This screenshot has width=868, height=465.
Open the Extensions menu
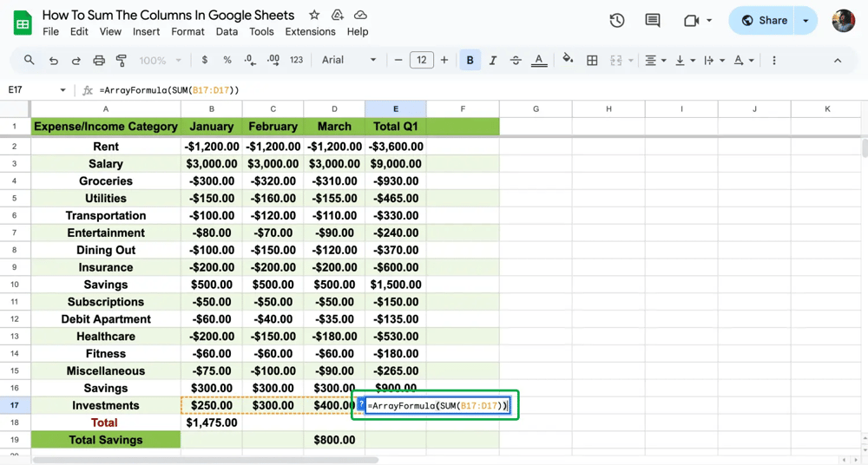coord(310,31)
